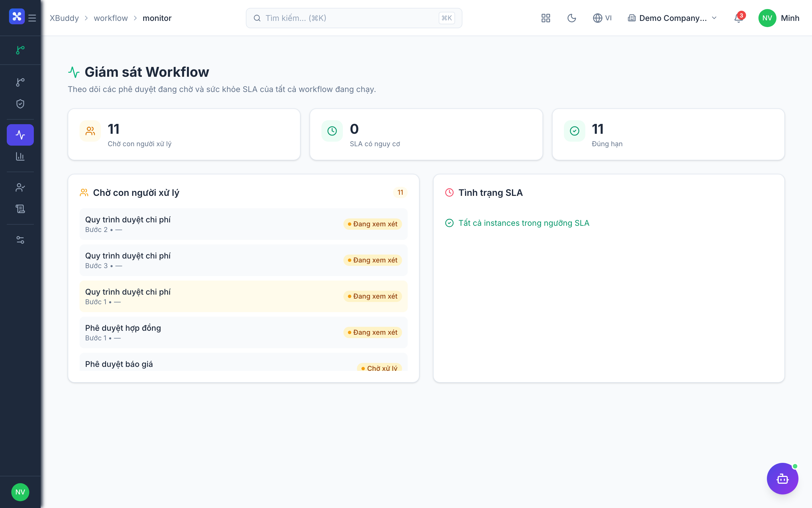Viewport: 812px width, 508px height.
Task: Focus the Tìm kiếm search field
Action: point(354,18)
